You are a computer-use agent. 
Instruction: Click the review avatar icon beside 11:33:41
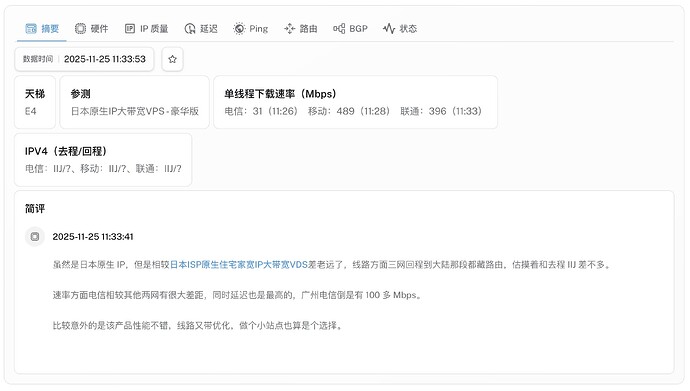(35, 237)
